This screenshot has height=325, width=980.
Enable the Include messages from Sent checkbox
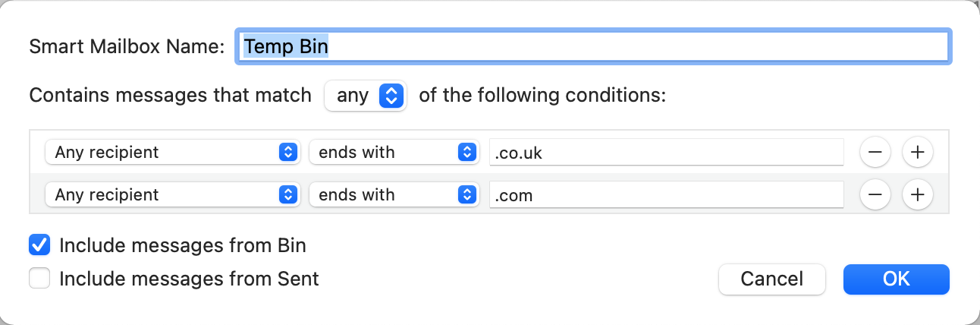click(x=39, y=279)
